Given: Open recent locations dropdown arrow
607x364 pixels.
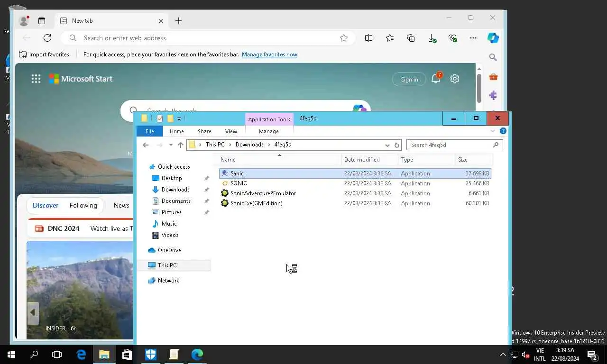Looking at the screenshot, I should (171, 145).
